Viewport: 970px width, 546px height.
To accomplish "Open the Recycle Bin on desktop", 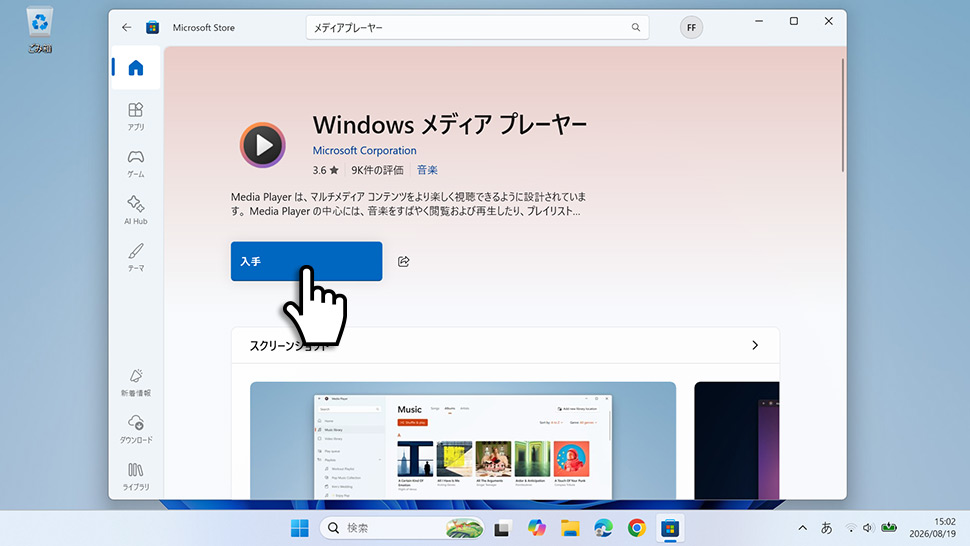I will [40, 30].
